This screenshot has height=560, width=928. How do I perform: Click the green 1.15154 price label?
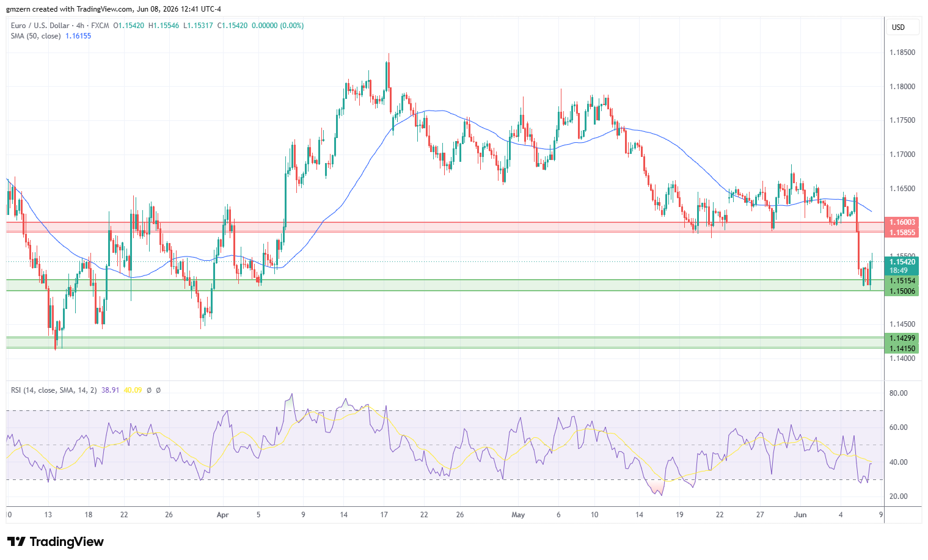(x=902, y=281)
